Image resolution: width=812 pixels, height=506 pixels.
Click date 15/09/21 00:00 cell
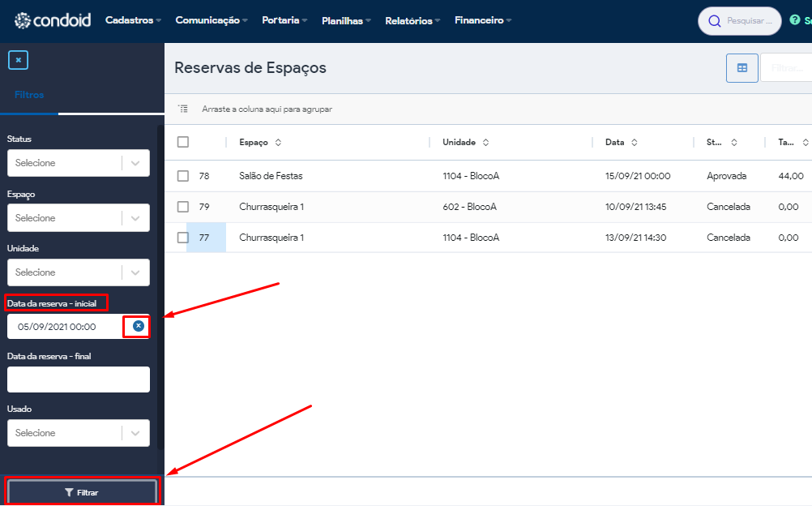coord(638,176)
